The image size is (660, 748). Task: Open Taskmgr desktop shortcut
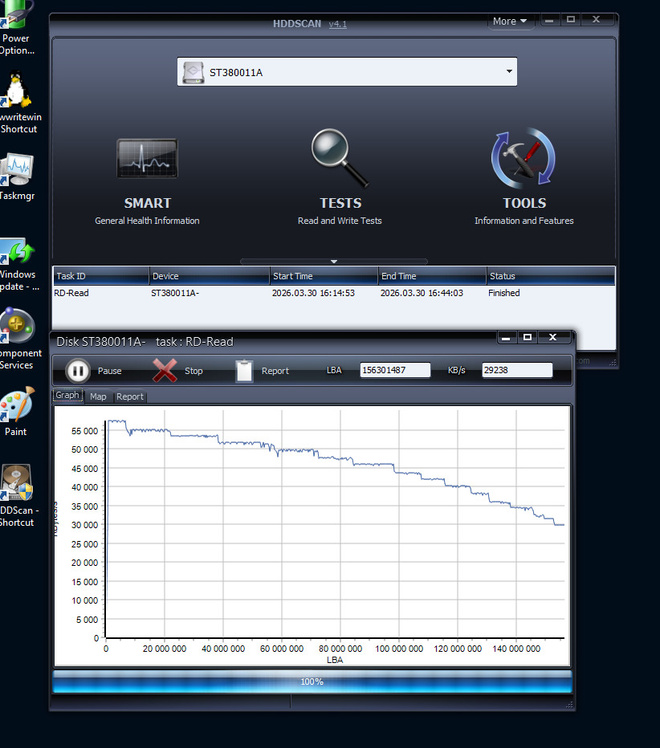[16, 169]
